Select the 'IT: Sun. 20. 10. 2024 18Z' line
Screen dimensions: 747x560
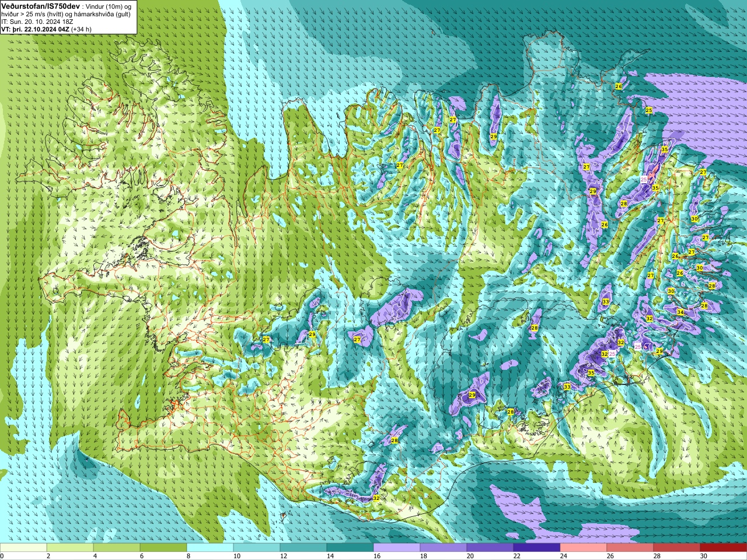pyautogui.click(x=37, y=21)
